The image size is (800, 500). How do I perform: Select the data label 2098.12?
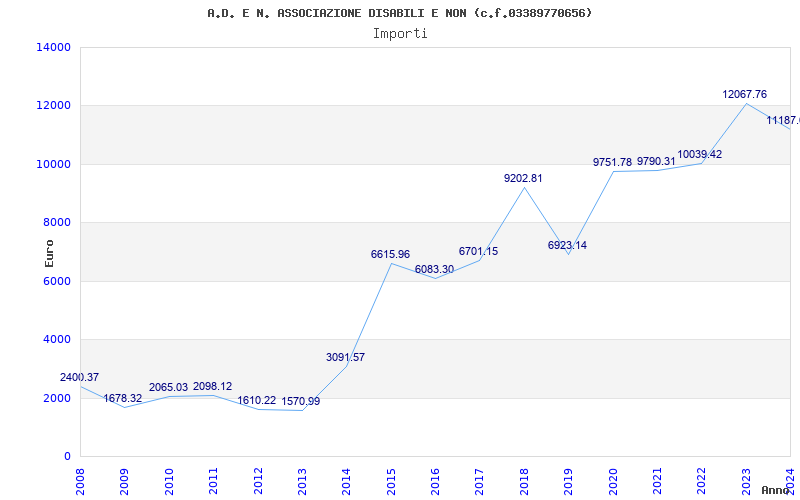[212, 387]
